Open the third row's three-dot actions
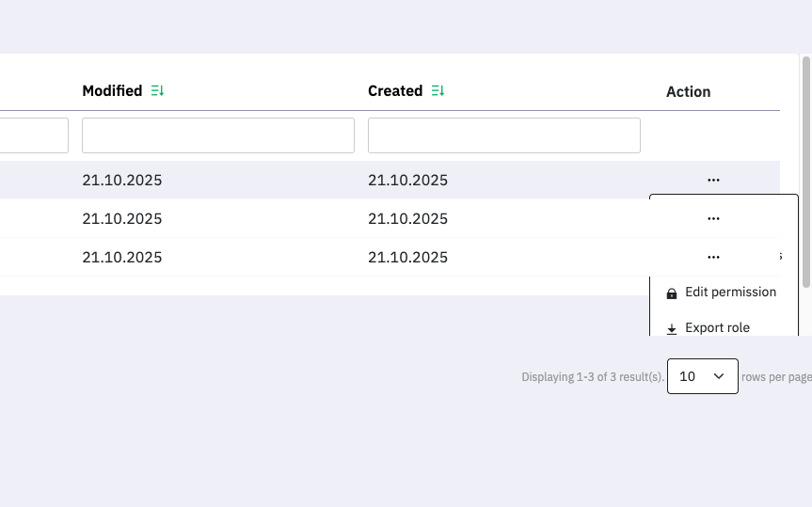 point(713,257)
